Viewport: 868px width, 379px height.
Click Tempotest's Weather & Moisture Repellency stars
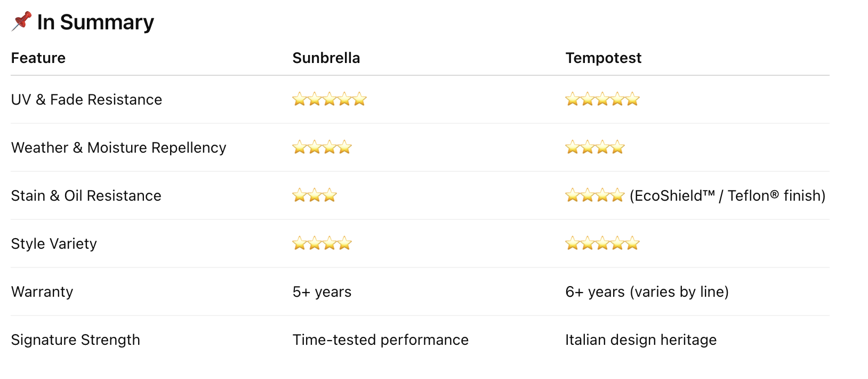pyautogui.click(x=594, y=147)
